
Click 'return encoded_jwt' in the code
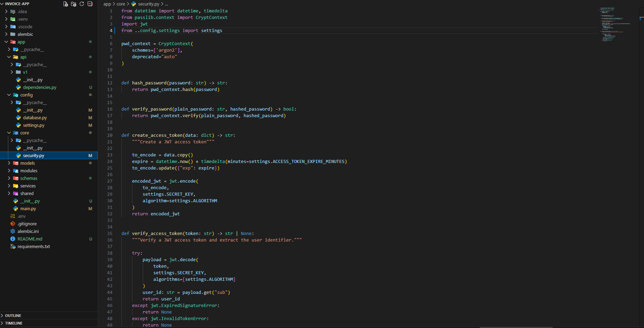pos(156,213)
